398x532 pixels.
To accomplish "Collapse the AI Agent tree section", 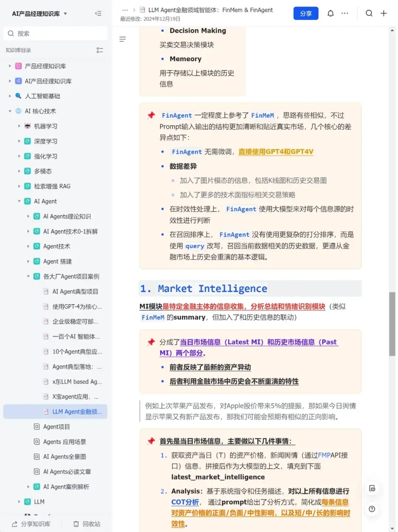I will click(19, 201).
